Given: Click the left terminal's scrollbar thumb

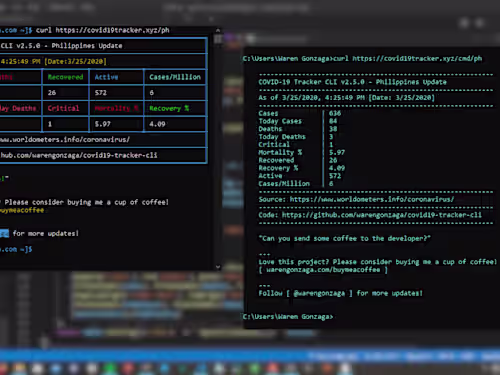Looking at the screenshot, I should pos(218,39).
